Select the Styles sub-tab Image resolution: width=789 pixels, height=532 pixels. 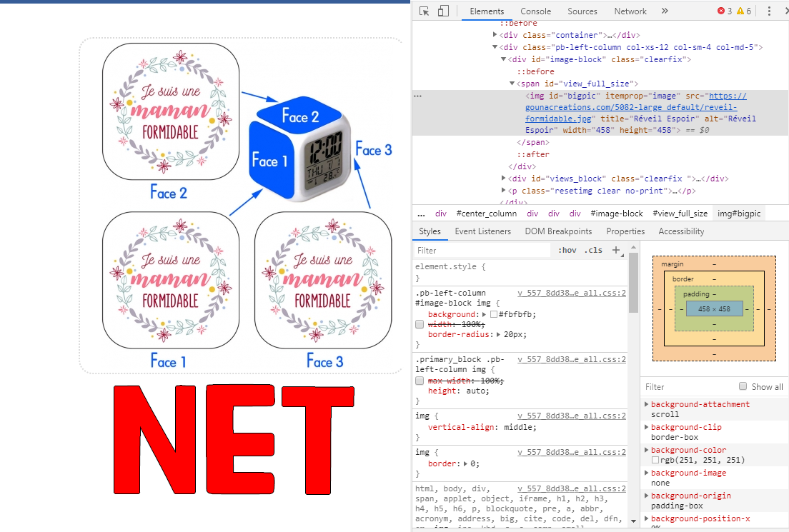coord(430,231)
